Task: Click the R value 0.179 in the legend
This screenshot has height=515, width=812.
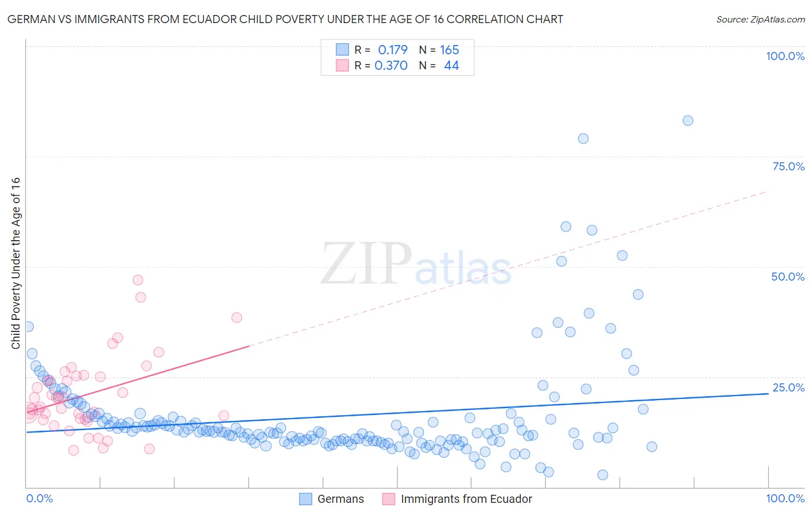Action: click(393, 50)
